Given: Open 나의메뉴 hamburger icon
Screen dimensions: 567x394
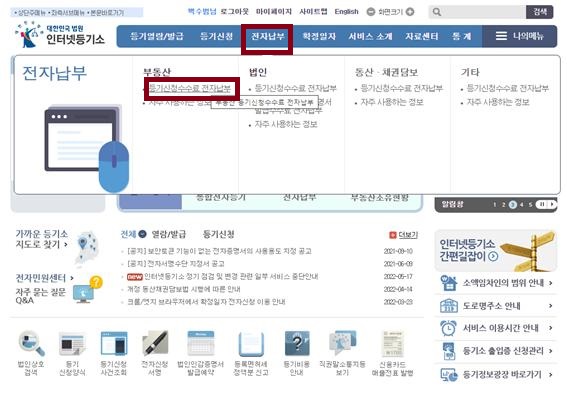Looking at the screenshot, I should click(x=501, y=36).
